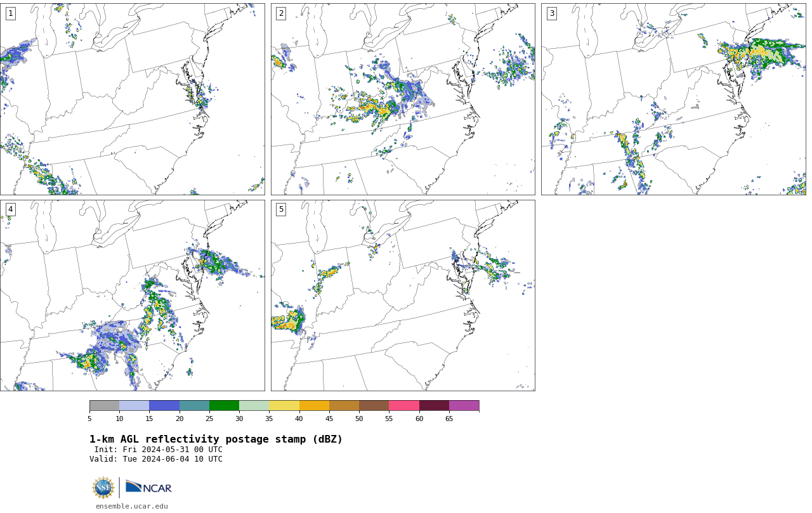Click the colorbar tick label 5
812x513 pixels.
click(89, 419)
